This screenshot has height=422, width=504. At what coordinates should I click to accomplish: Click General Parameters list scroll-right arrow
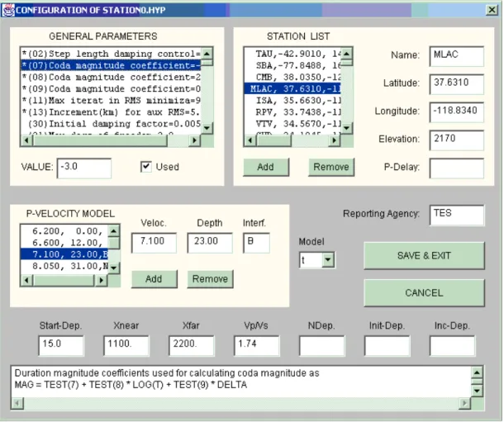(x=194, y=140)
